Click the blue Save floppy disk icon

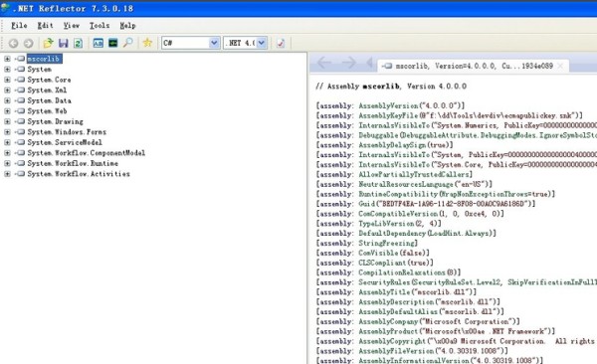[64, 43]
